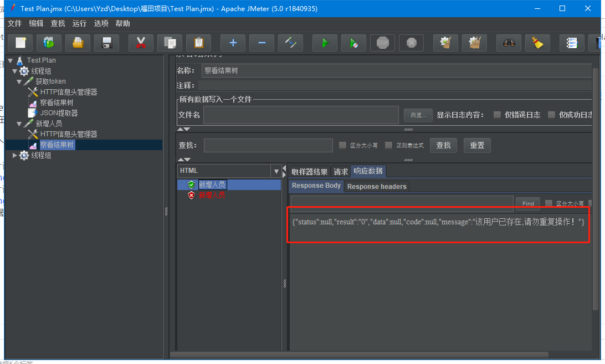This screenshot has width=605, height=364.
Task: Start the test with the green play icon
Action: click(x=325, y=43)
